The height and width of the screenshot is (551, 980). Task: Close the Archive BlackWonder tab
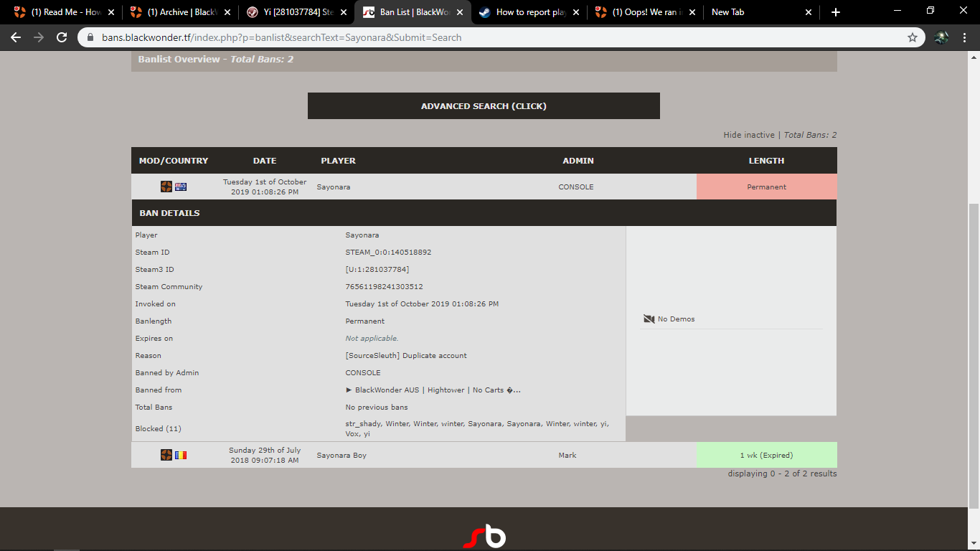click(x=227, y=12)
